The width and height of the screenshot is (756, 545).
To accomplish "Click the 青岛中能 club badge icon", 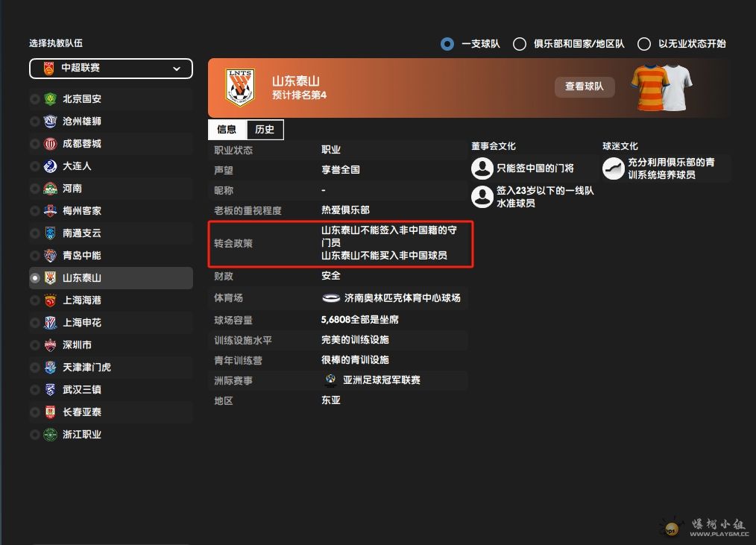I will (50, 255).
